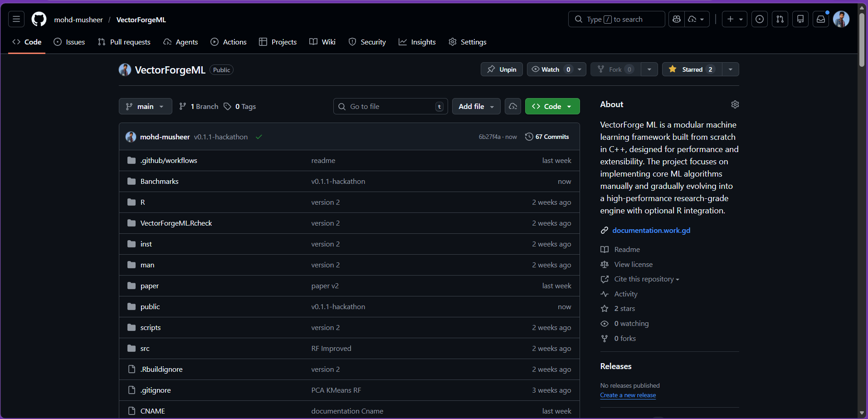Expand the Fork options dropdown arrow
Screen dimensions: 868x419
pyautogui.click(x=649, y=69)
